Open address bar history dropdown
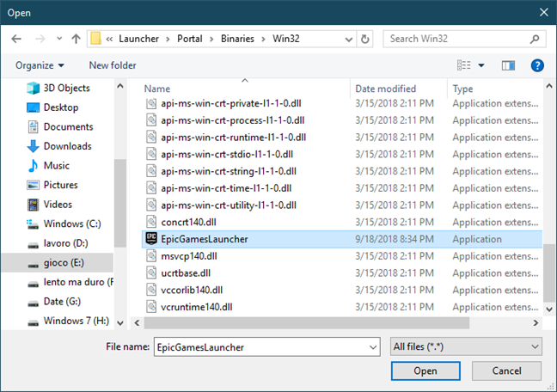The width and height of the screenshot is (557, 392). (349, 39)
